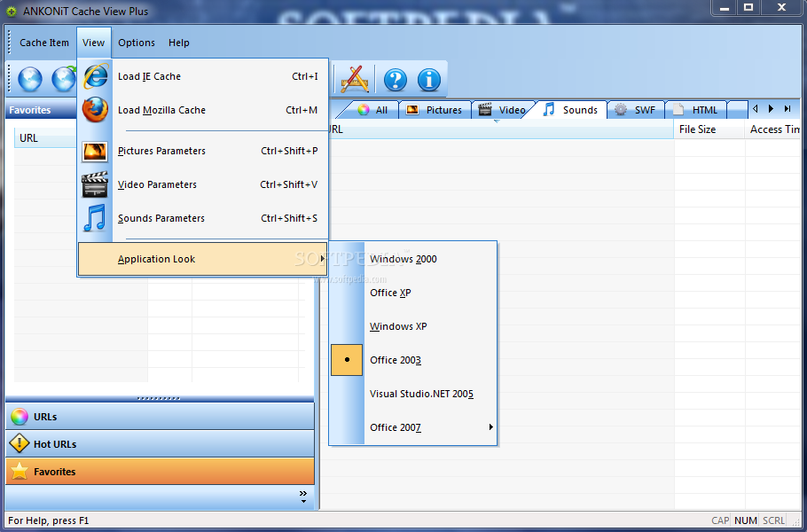Choose the Windows 2000 look
The width and height of the screenshot is (807, 532).
click(412, 259)
